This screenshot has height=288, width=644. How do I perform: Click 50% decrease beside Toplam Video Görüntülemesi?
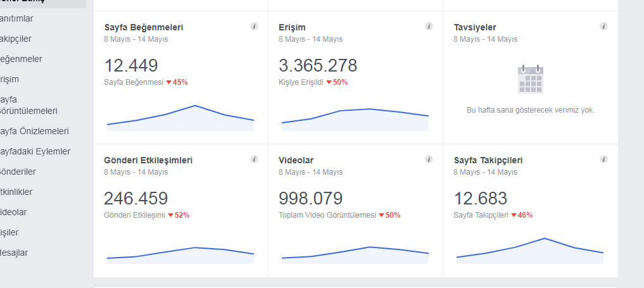pos(389,215)
